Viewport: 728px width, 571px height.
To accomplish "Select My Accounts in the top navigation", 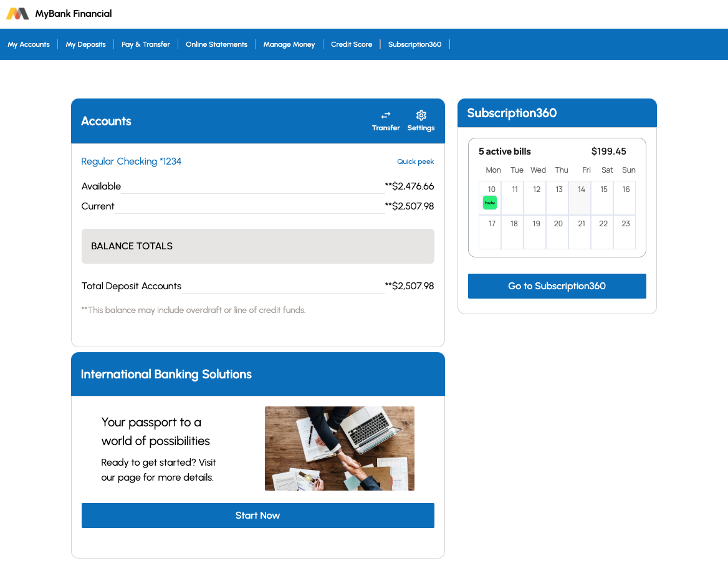I will (x=29, y=44).
